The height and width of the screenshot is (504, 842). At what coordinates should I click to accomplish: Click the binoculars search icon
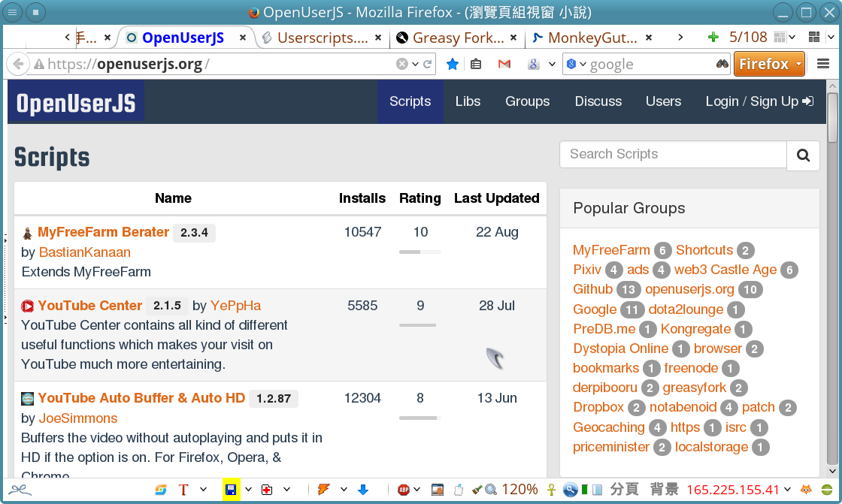(x=722, y=65)
